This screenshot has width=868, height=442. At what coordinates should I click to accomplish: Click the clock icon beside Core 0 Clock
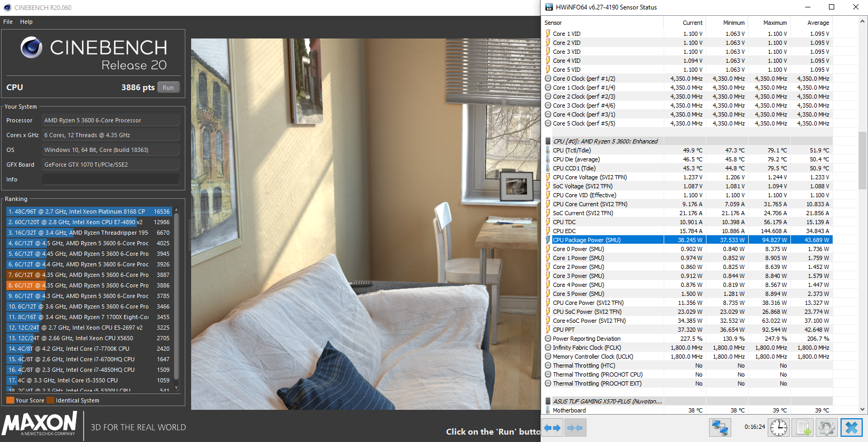[x=548, y=79]
